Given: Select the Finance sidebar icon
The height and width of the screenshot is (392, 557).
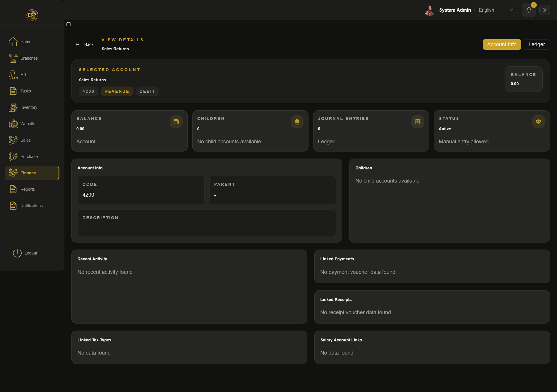Looking at the screenshot, I should [x=13, y=173].
